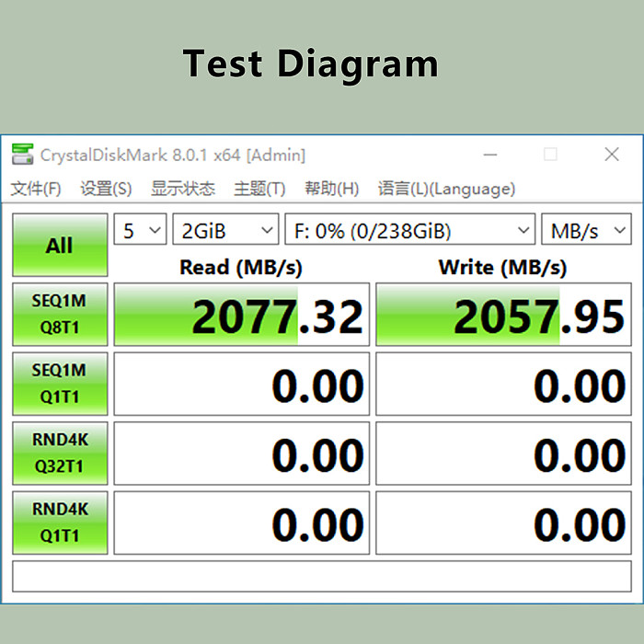Start the SEQ1M Q8T1 test
The image size is (644, 644).
[60, 315]
